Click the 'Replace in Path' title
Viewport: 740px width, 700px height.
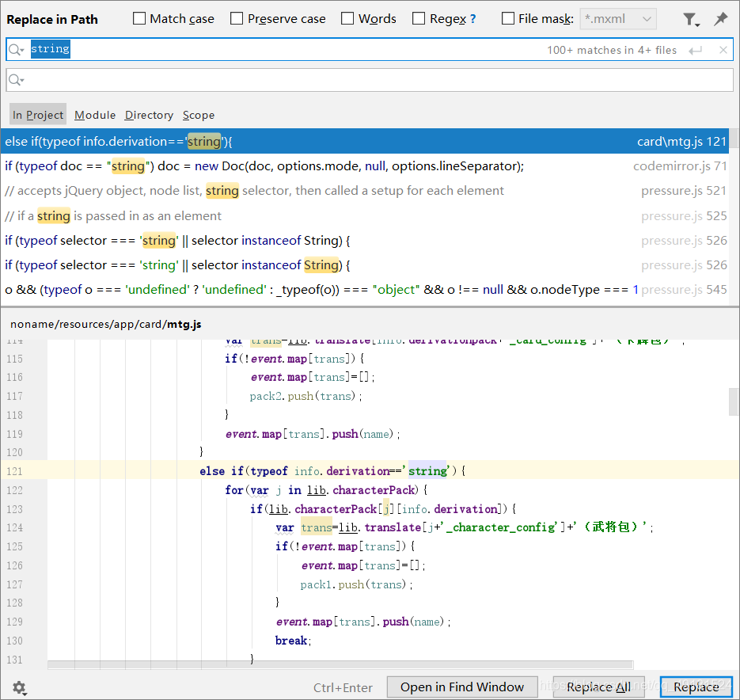click(x=52, y=19)
